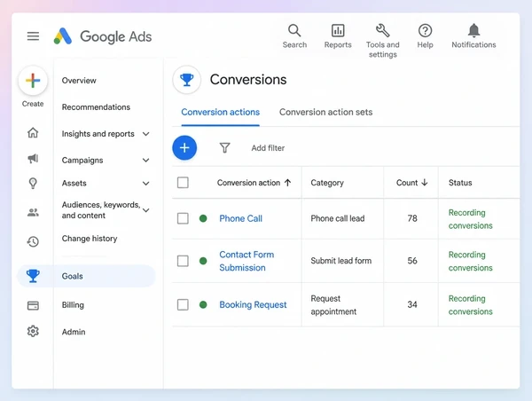Sort by Conversion action ascending arrow
The width and height of the screenshot is (532, 401).
tap(287, 183)
